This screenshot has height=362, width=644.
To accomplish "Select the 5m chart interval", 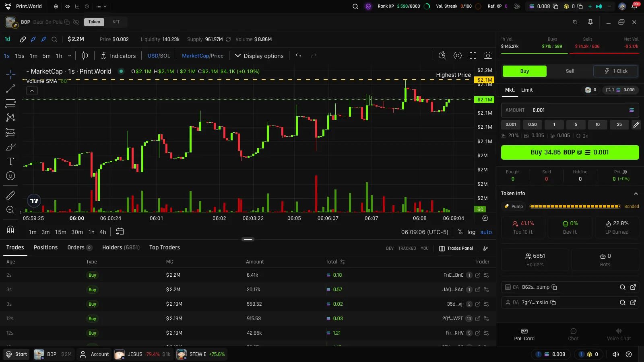I will (46, 56).
